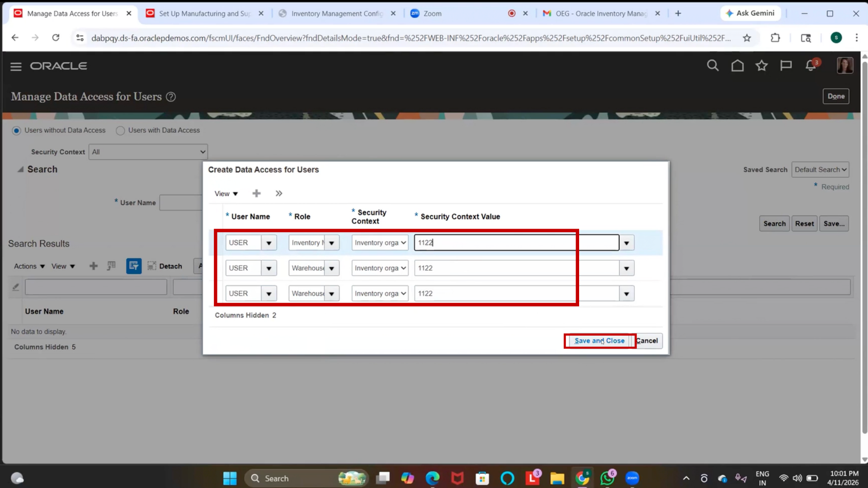This screenshot has width=868, height=488.
Task: Open Warehouse role dropdown in second row
Action: [x=331, y=268]
